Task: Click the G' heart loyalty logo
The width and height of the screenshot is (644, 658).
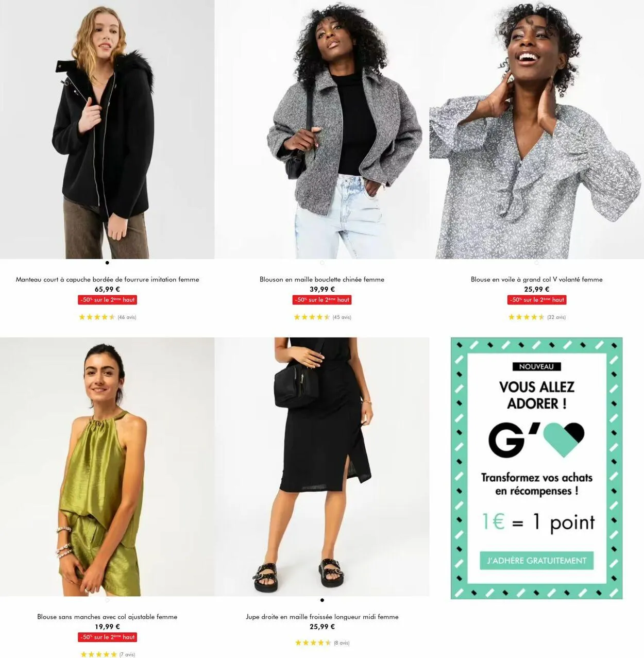Action: tap(536, 440)
